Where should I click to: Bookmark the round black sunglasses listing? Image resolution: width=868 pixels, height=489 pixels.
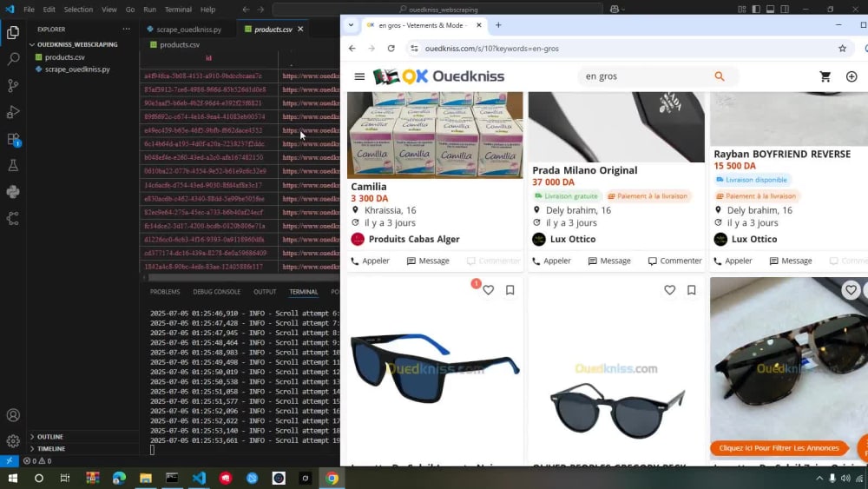(692, 290)
